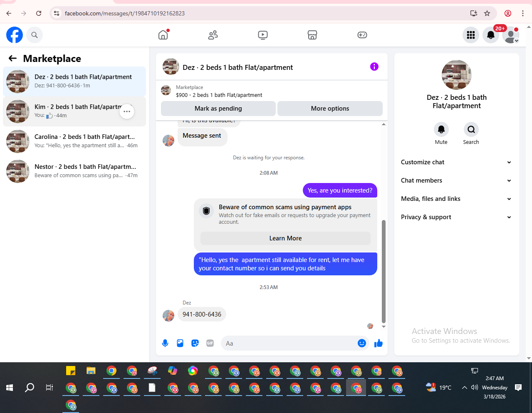Open the Carolina conversation in list
Viewport: 532px width, 413px height.
(74, 141)
